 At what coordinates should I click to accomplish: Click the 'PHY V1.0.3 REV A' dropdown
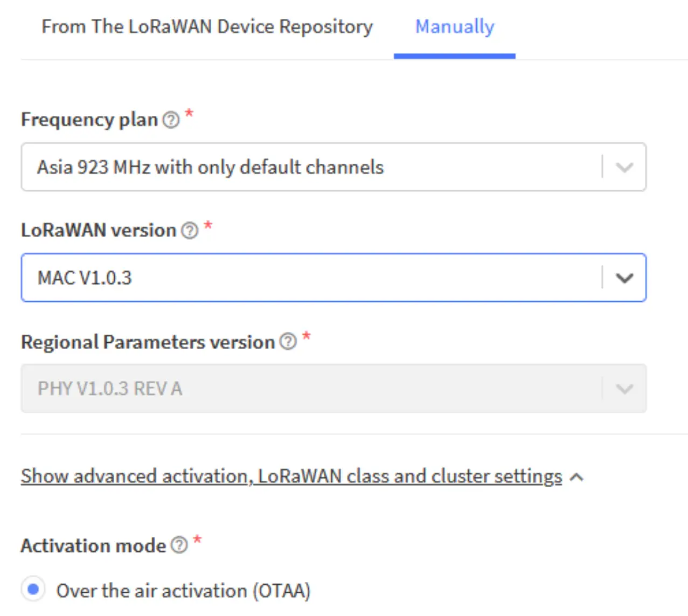tap(312, 389)
